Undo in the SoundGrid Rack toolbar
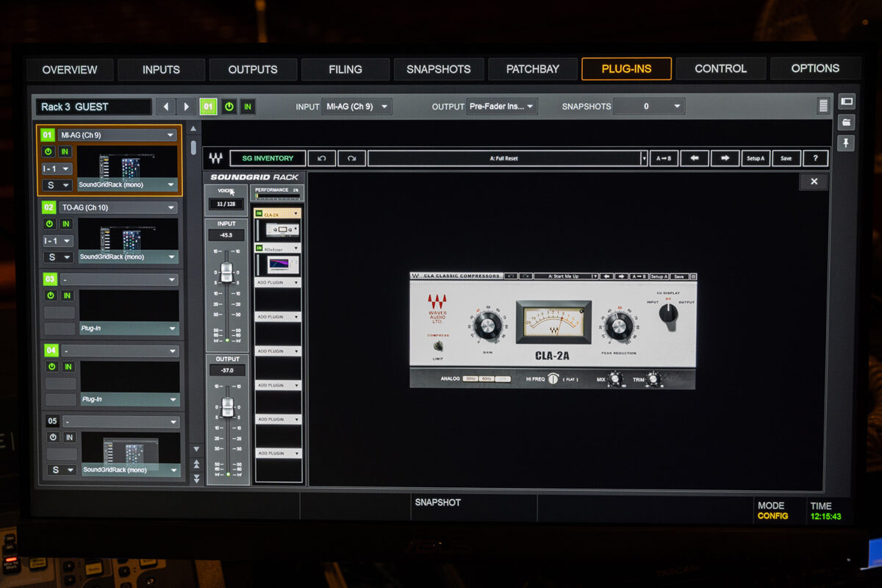The image size is (882, 588). [322, 158]
